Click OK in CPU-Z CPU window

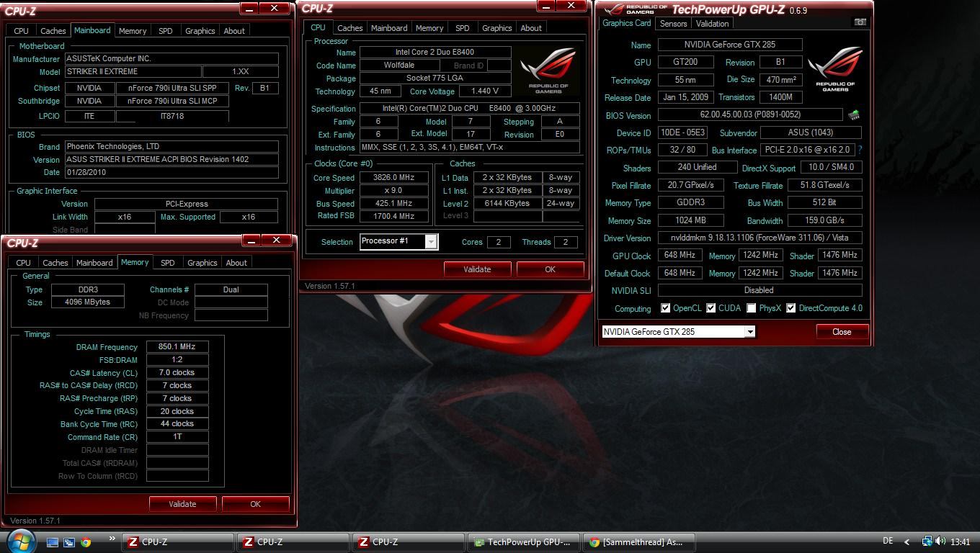tap(550, 269)
